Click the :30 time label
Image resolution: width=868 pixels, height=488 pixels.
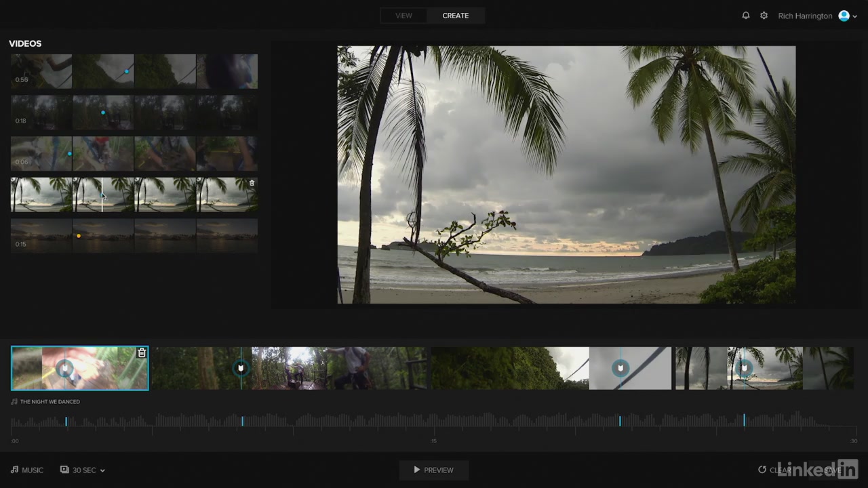click(x=854, y=441)
